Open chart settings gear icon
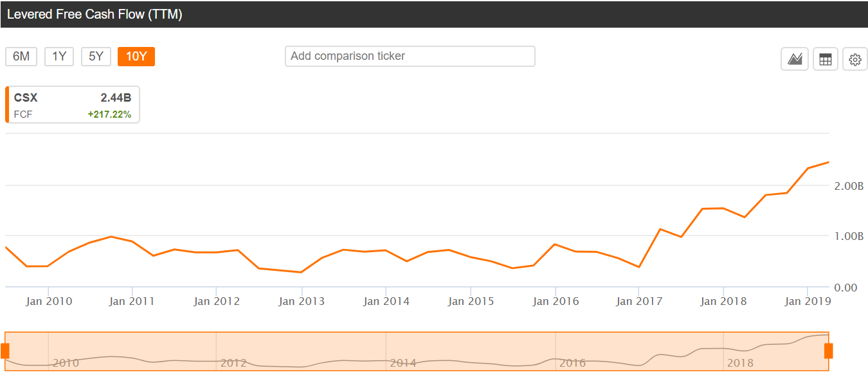 point(855,59)
